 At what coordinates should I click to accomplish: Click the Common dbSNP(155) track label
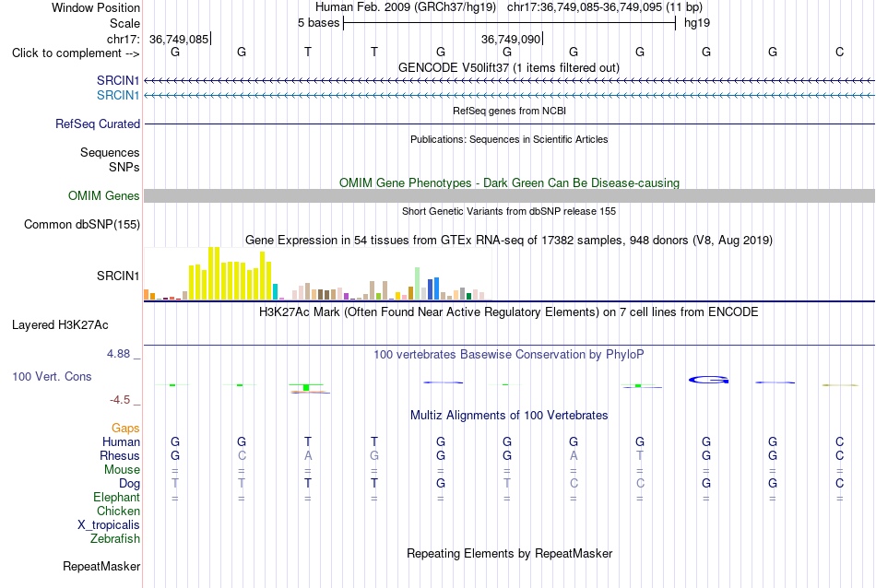pyautogui.click(x=81, y=225)
